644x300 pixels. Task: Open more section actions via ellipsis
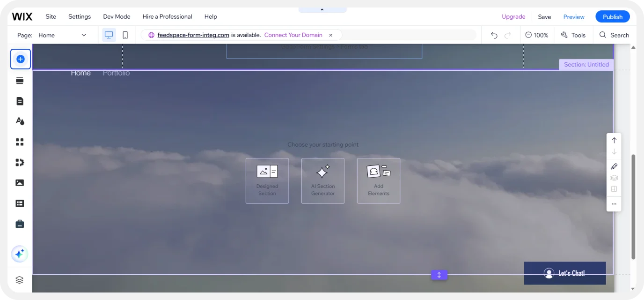click(614, 204)
